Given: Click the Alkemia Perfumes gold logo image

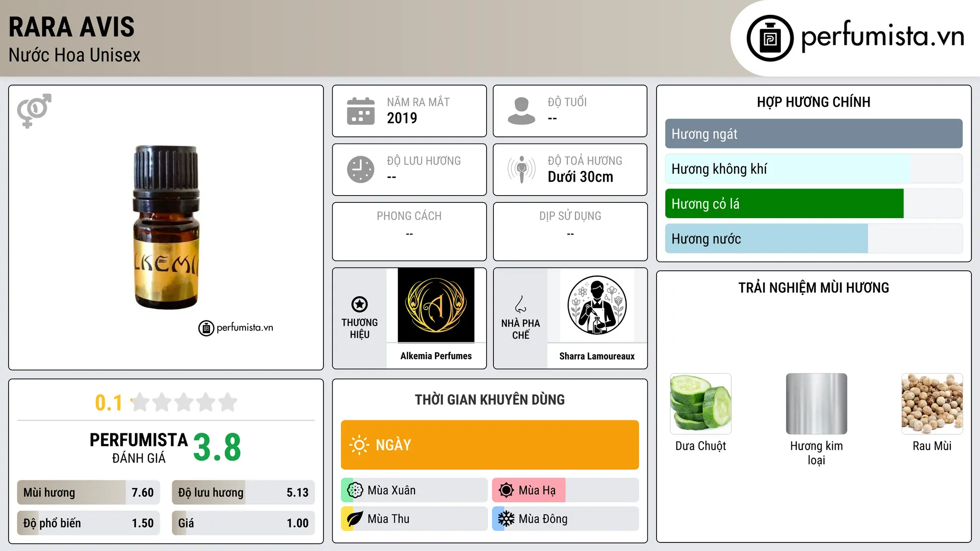Looking at the screenshot, I should pyautogui.click(x=436, y=305).
